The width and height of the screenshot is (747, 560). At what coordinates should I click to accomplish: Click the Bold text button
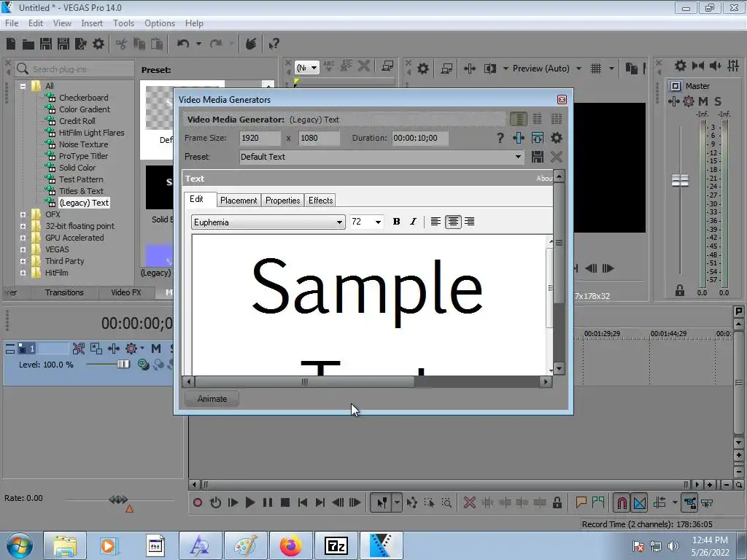[x=396, y=222]
